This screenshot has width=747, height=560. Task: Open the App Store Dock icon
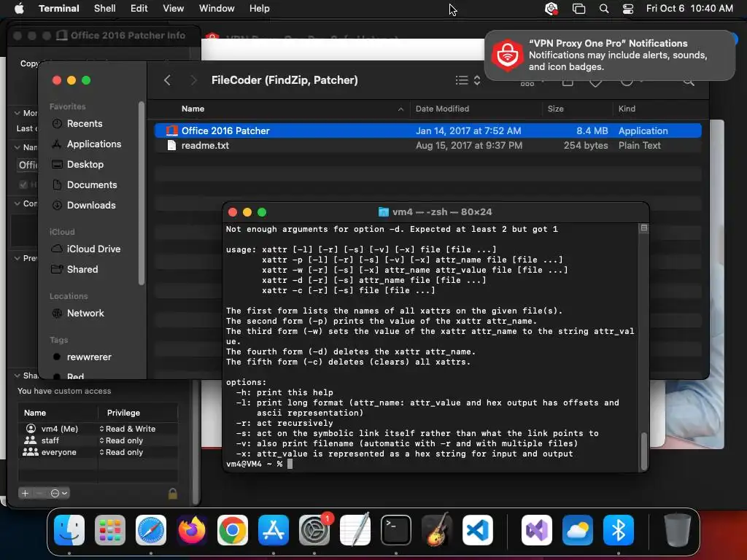[274, 530]
